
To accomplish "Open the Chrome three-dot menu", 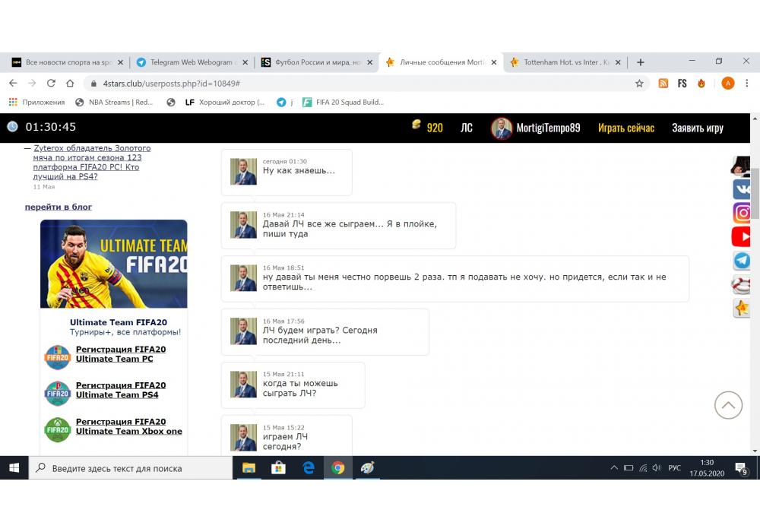I will click(x=748, y=84).
